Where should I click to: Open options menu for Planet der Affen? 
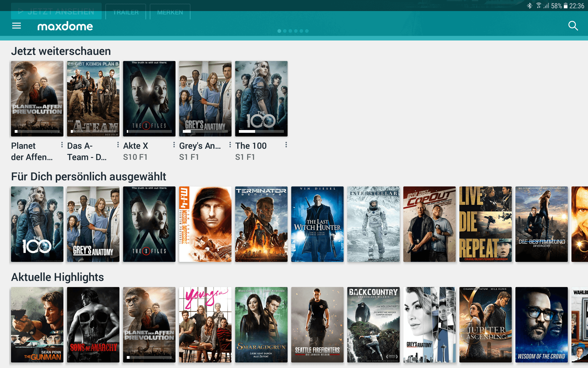pyautogui.click(x=62, y=145)
